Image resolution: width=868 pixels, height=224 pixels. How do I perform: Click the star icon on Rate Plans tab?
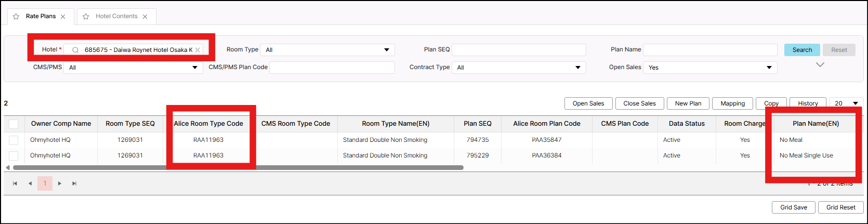[x=16, y=17]
